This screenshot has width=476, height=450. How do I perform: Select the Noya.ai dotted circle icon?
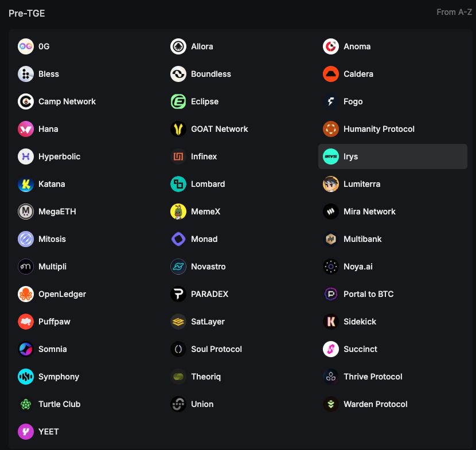pos(331,267)
